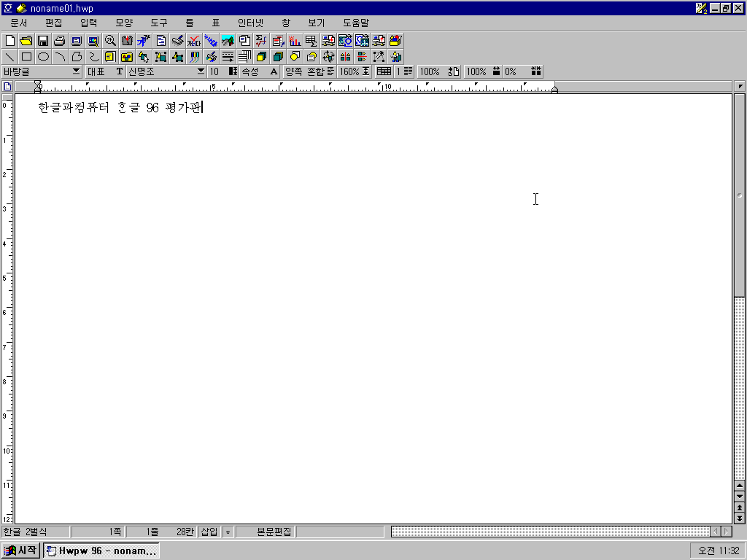Click the table grid icon in format bar
This screenshot has height=560, width=747.
click(384, 71)
